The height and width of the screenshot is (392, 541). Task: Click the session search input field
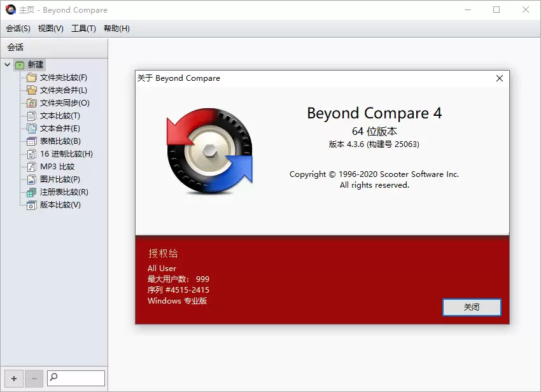point(76,378)
